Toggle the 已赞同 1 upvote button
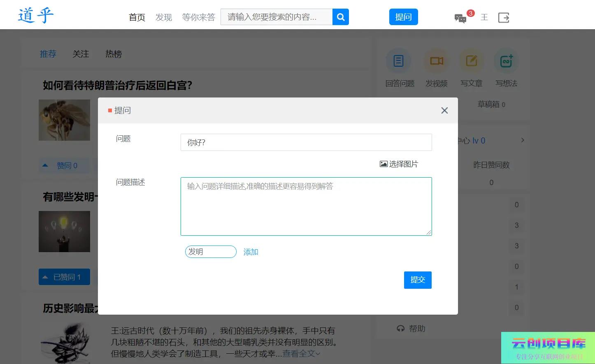 point(64,277)
